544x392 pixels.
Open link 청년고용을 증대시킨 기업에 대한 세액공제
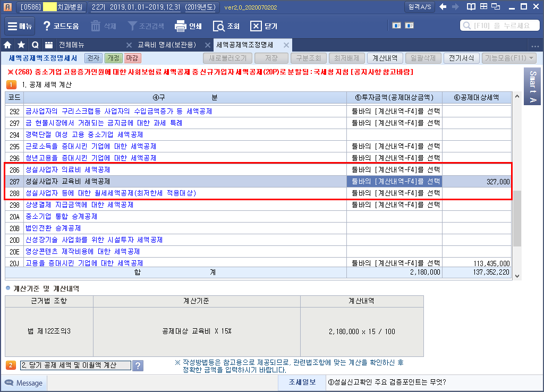coord(90,158)
